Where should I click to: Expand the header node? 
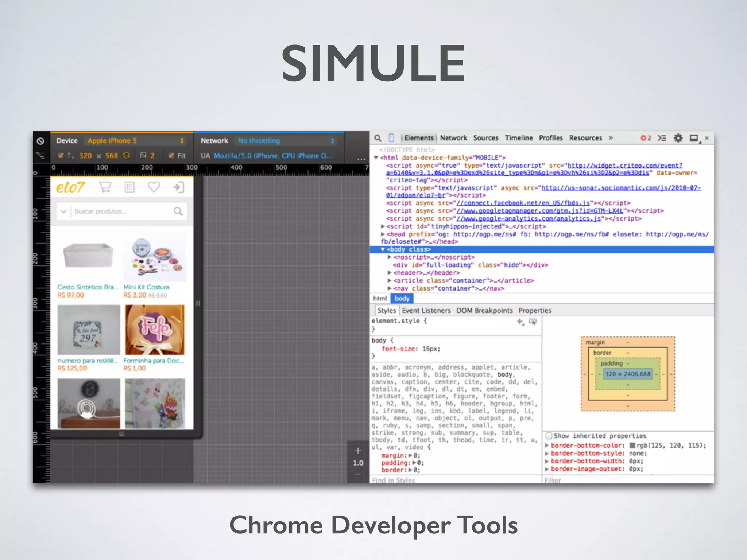tap(389, 272)
